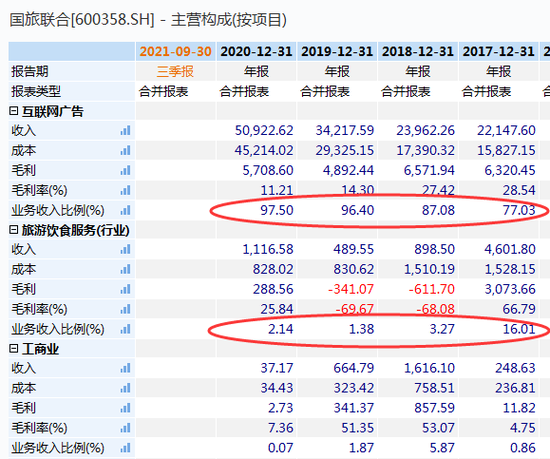Click the 工商业 revenue share value 5.87

(x=442, y=448)
